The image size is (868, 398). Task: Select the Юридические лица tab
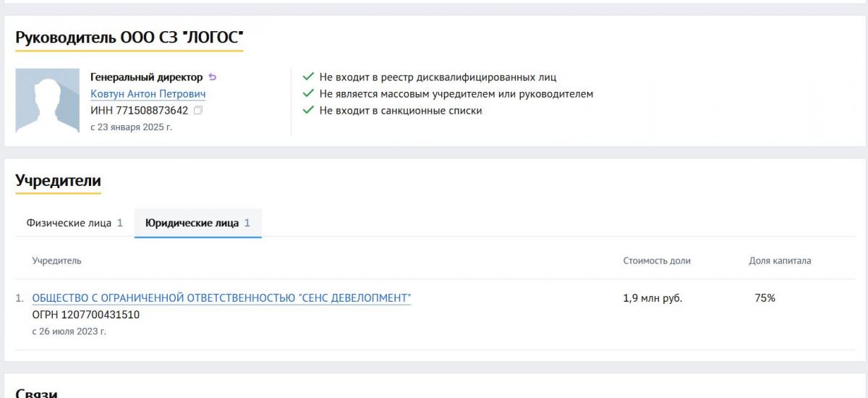tap(197, 223)
